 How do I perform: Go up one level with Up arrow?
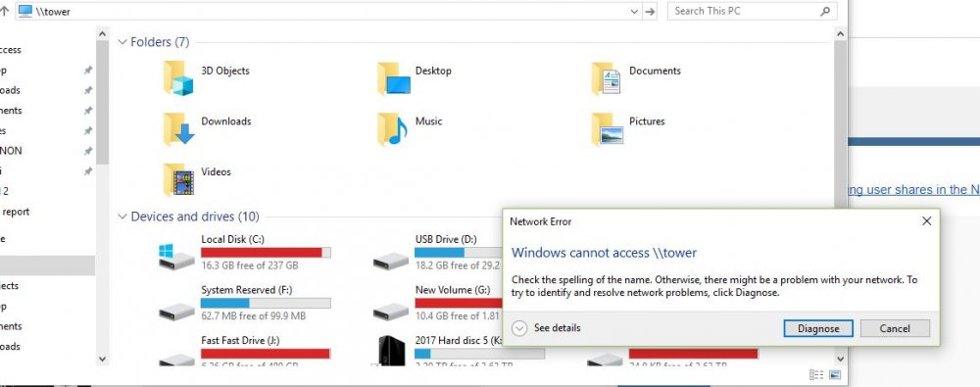[x=4, y=11]
